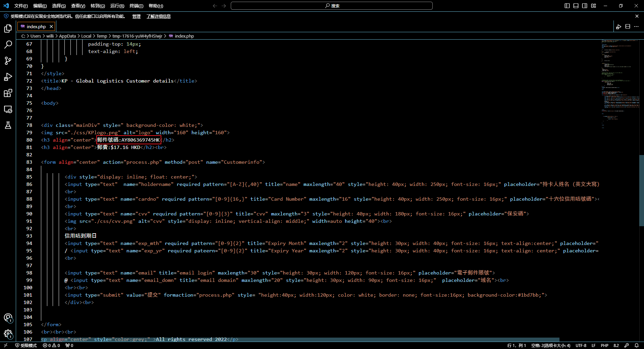644x349 pixels.
Task: Expand the Temp folder breadcrumb
Action: tap(102, 36)
